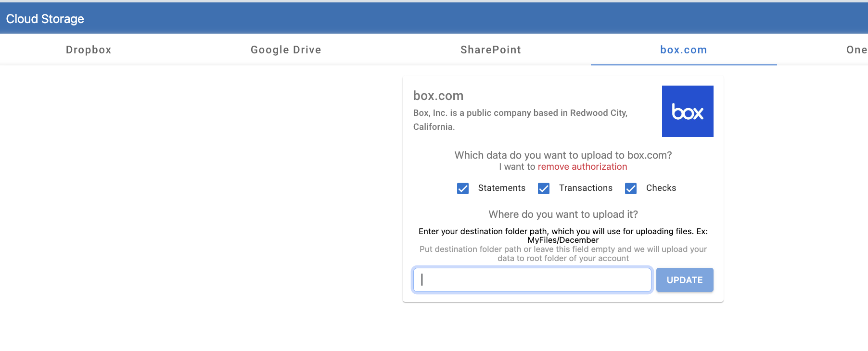Click the UPDATE button

point(685,280)
